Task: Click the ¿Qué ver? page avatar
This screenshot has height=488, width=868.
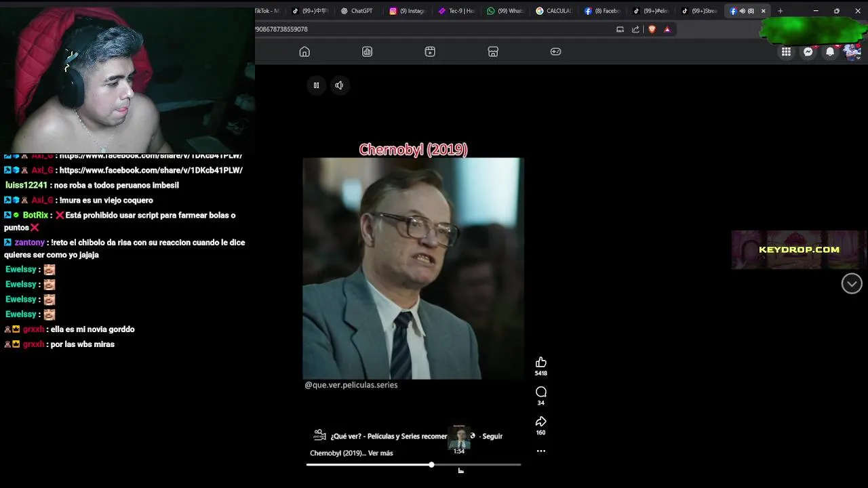Action: (319, 435)
